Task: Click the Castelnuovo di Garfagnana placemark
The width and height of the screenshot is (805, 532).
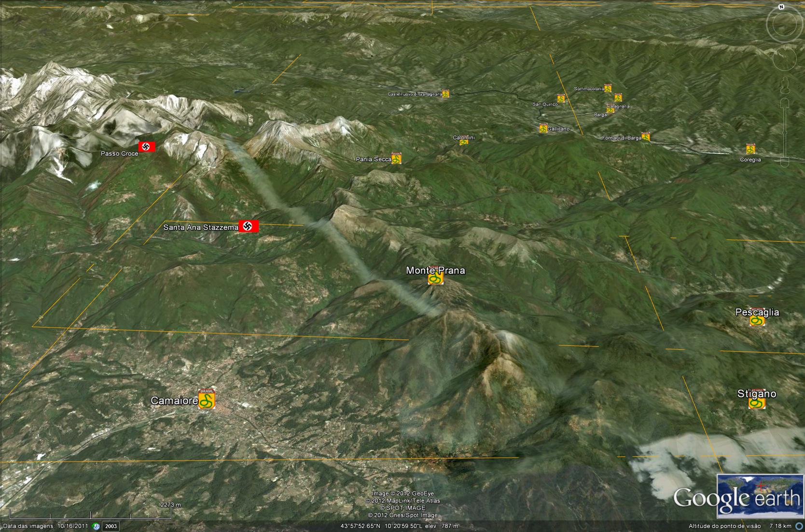Action: 445,94
